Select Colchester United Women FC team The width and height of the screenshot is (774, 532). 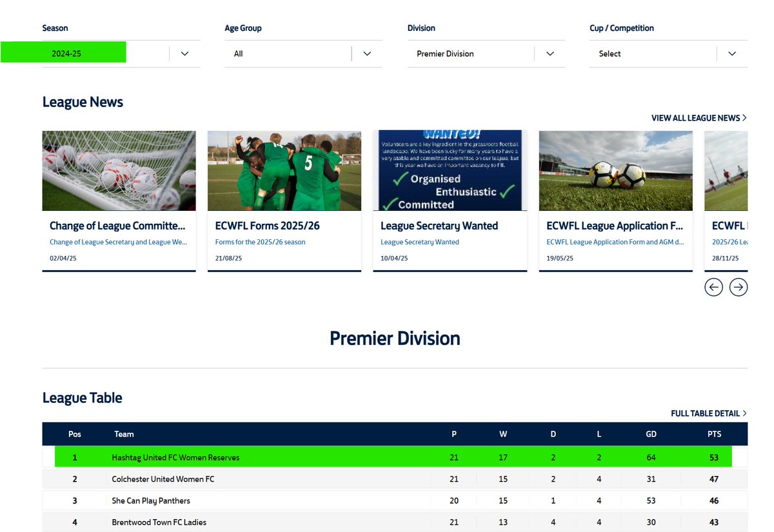pyautogui.click(x=163, y=479)
